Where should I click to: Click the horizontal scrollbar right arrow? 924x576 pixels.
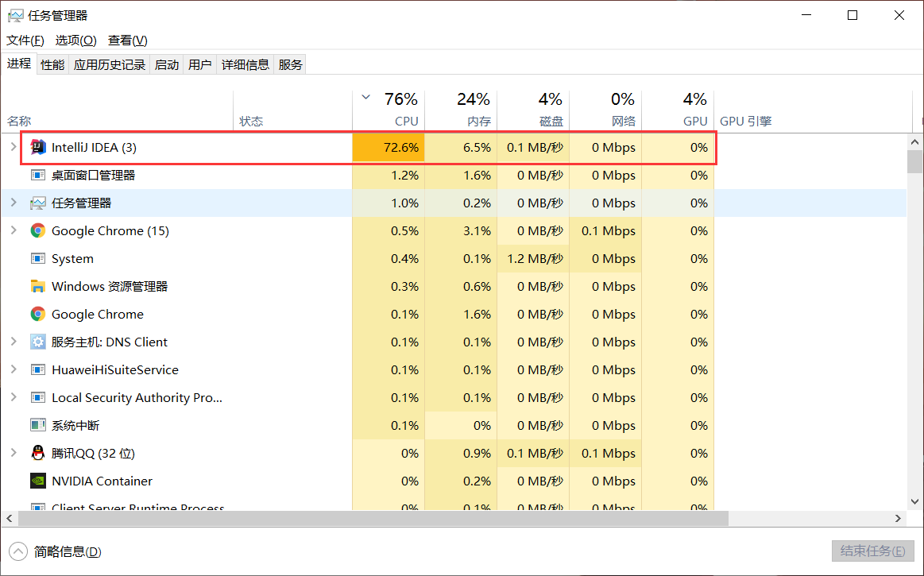point(898,518)
